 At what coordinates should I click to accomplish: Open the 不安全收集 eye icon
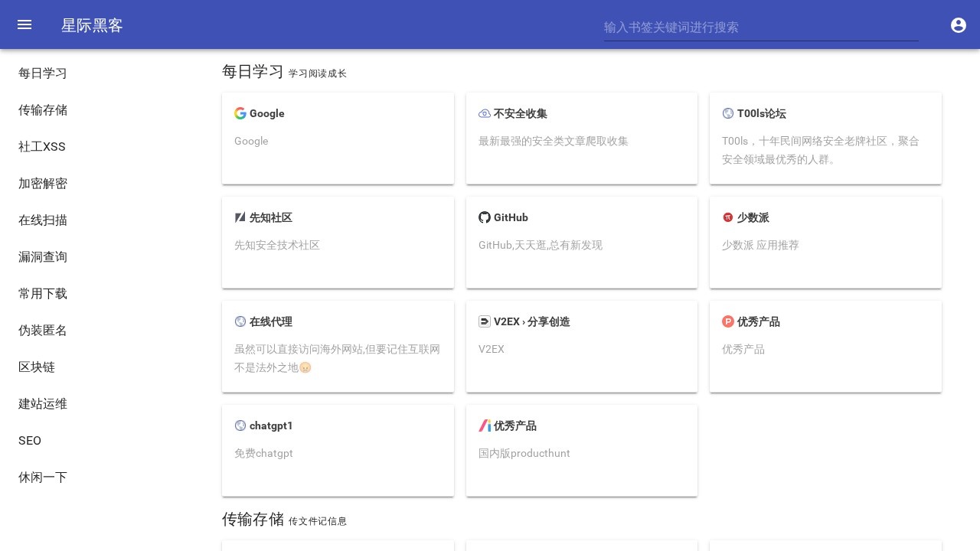tap(485, 113)
